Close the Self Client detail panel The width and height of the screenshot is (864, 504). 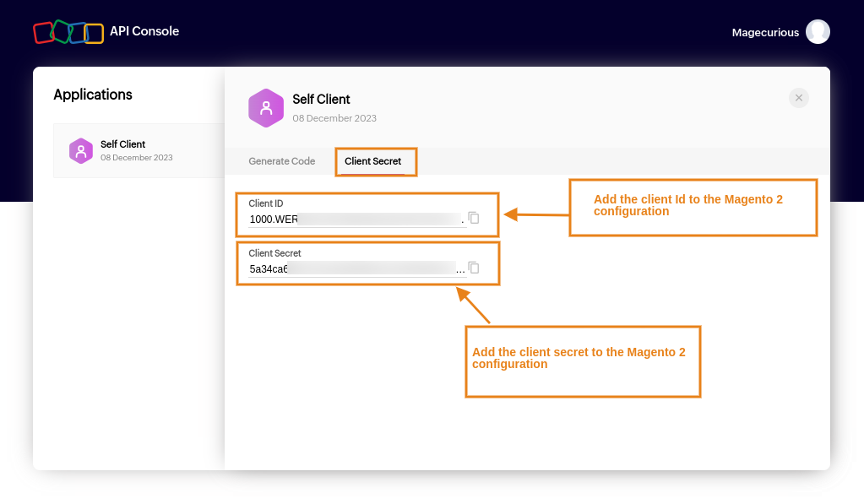798,98
